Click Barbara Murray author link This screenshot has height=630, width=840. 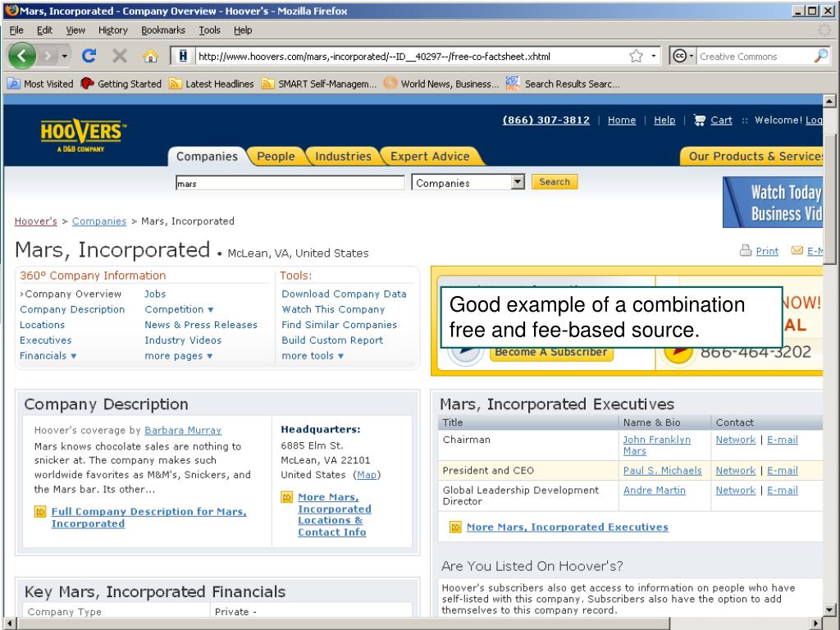183,430
